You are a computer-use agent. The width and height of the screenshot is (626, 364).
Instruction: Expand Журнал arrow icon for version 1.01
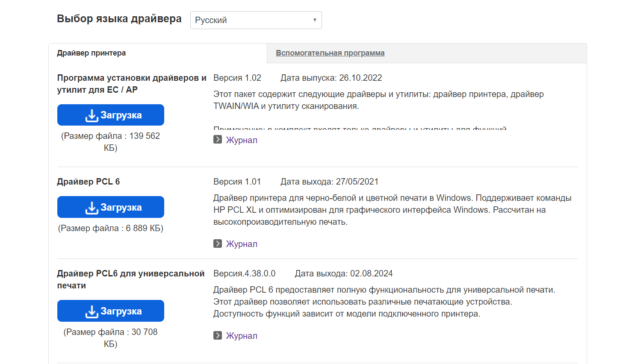pos(218,244)
